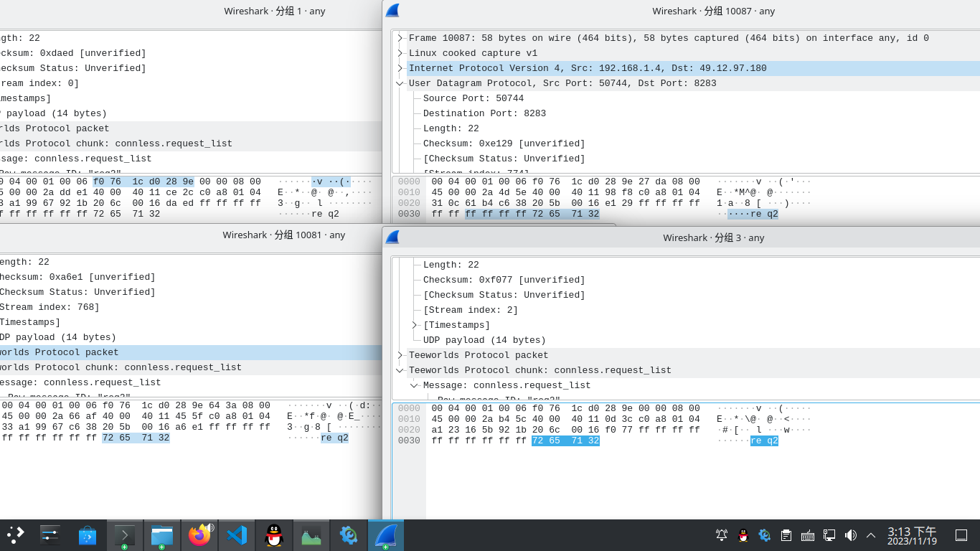Click the clock showing 3:13 下午
Image resolution: width=980 pixels, height=551 pixels.
[x=912, y=535]
